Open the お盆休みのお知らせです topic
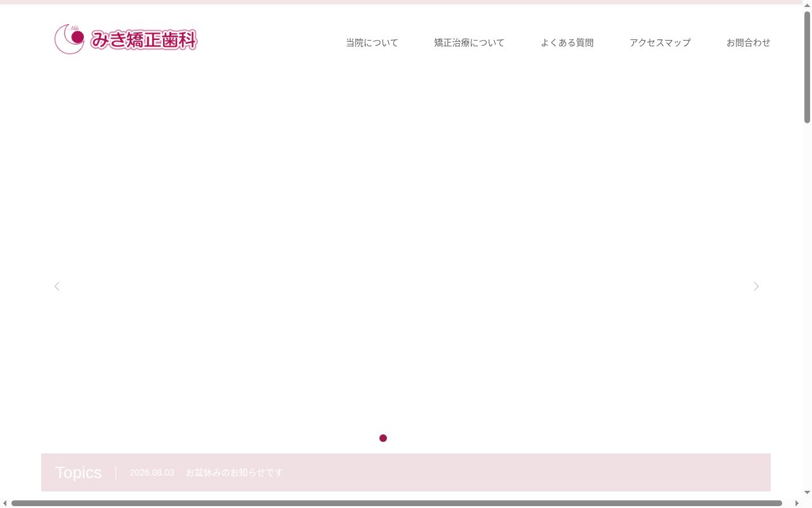 (235, 472)
